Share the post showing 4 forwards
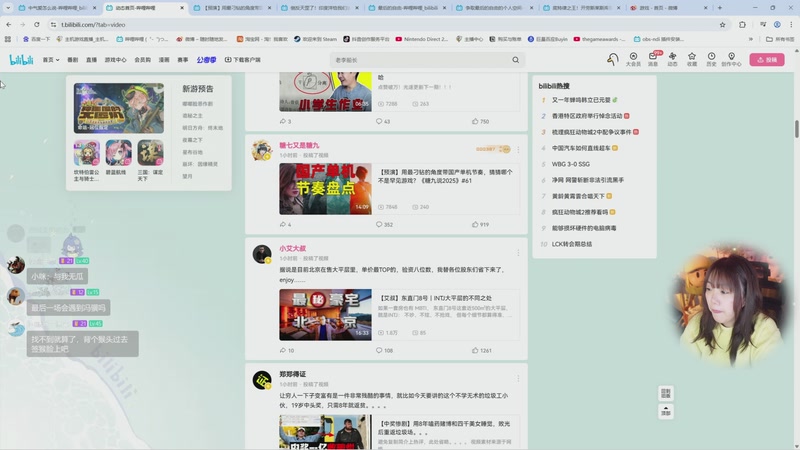 click(x=285, y=224)
